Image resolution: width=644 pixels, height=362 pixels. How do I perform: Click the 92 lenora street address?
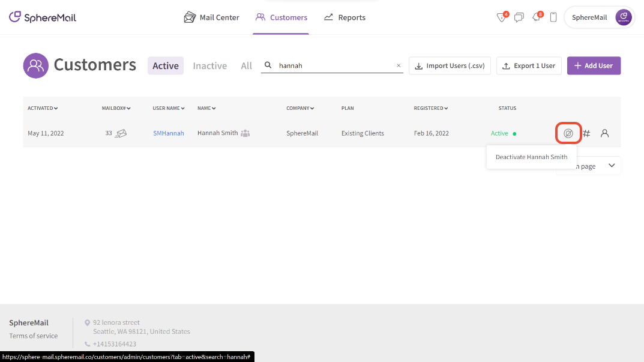pyautogui.click(x=116, y=322)
